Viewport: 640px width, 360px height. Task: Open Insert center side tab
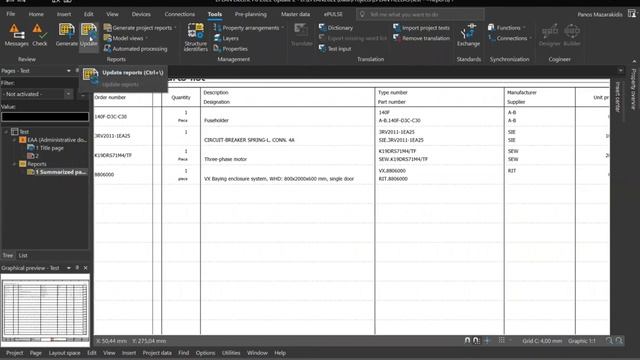(618, 97)
